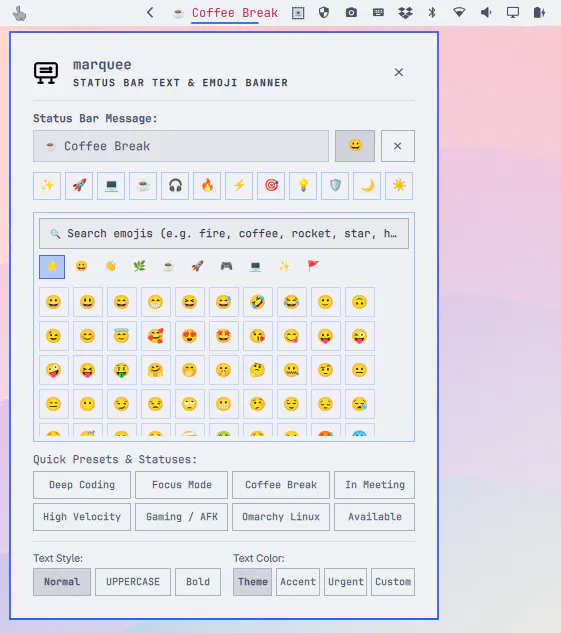This screenshot has width=561, height=633.
Task: Pick the headphones emoji shortcut
Action: coord(175,186)
